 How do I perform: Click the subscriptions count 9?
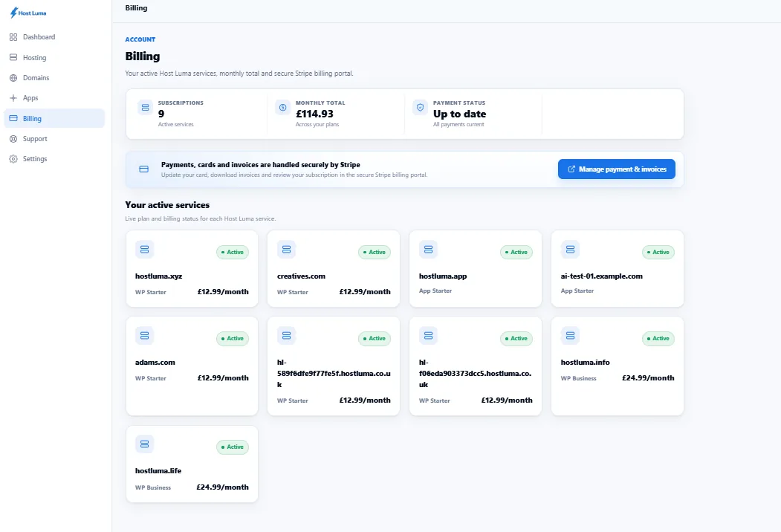tap(161, 114)
